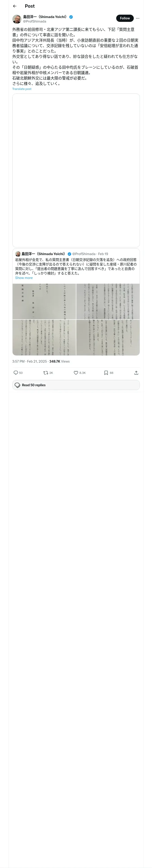Open top-left document photo in quoted post
Image resolution: width=152 pixels, height=868 pixels.
point(44,301)
